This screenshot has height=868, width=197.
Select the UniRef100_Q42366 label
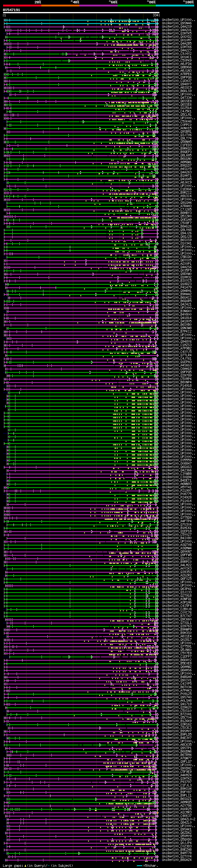(x=177, y=470)
